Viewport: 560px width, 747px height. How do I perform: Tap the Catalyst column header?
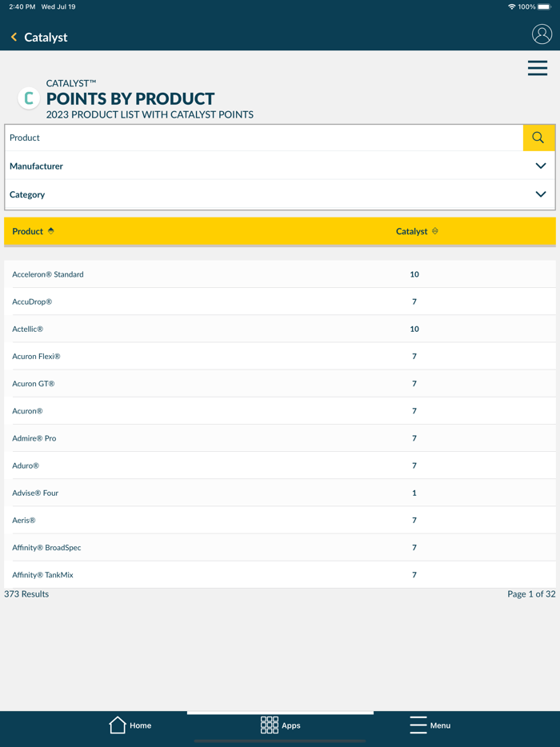coord(412,231)
